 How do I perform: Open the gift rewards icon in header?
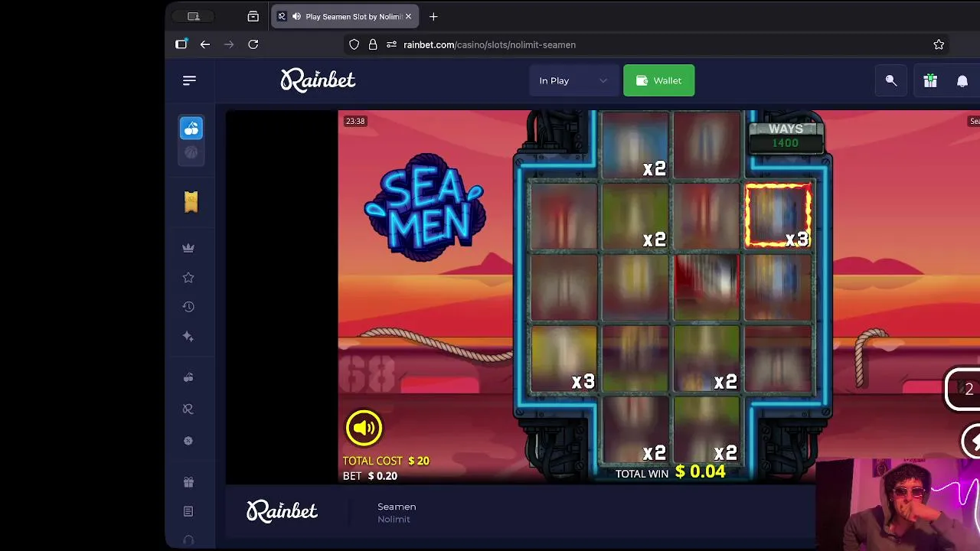click(930, 80)
